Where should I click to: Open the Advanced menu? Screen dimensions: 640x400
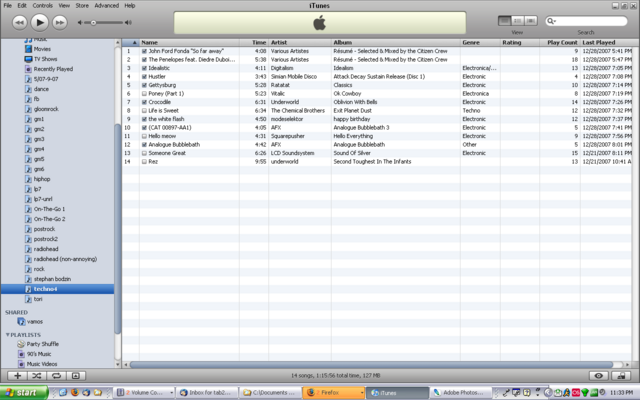(x=107, y=5)
